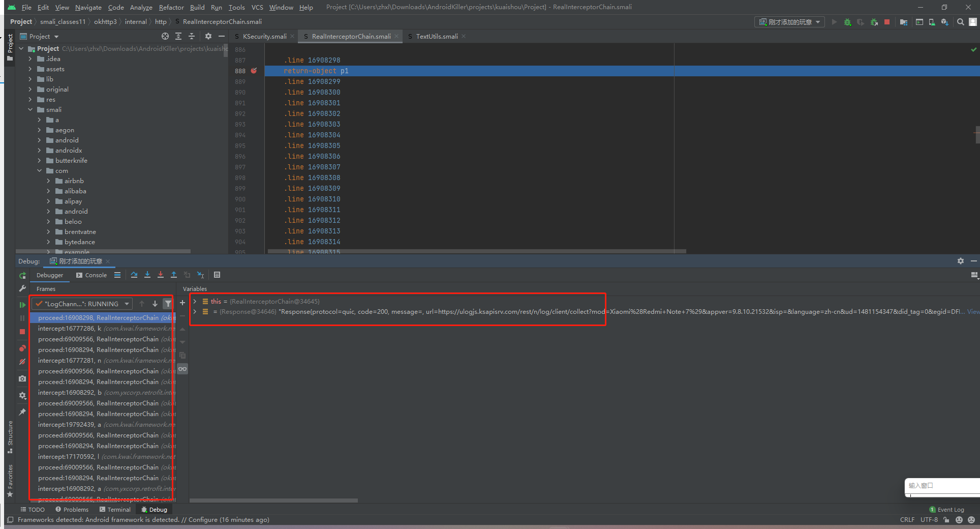This screenshot has width=980, height=529.
Task: Click the View link at end of Response value
Action: tap(973, 311)
